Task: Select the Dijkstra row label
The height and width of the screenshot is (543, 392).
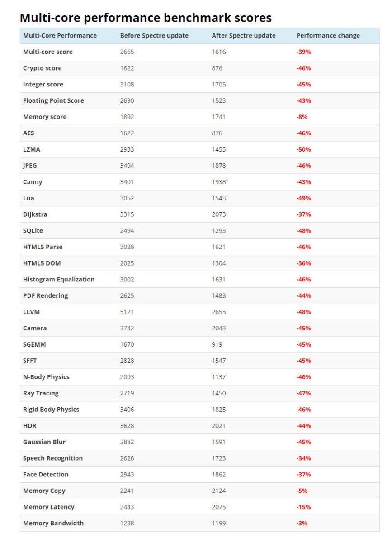Action: click(x=35, y=214)
